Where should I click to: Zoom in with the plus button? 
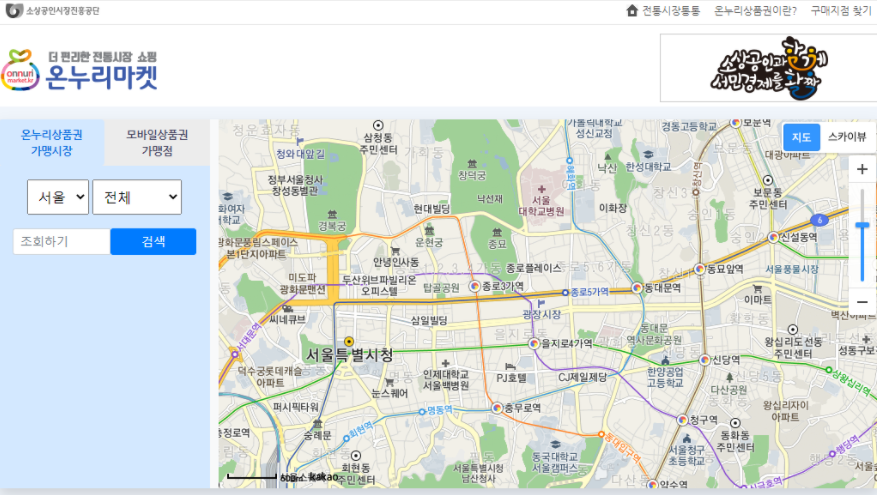pyautogui.click(x=862, y=169)
